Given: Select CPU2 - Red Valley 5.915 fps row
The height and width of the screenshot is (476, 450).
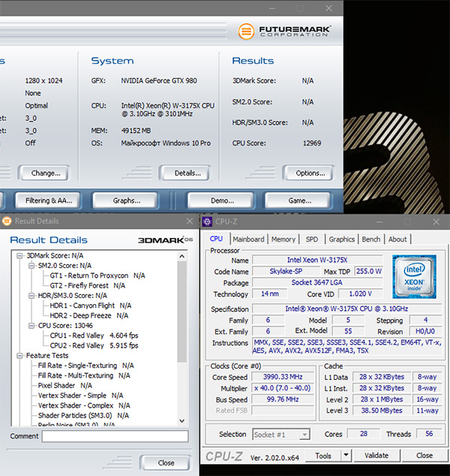Looking at the screenshot, I should [94, 346].
